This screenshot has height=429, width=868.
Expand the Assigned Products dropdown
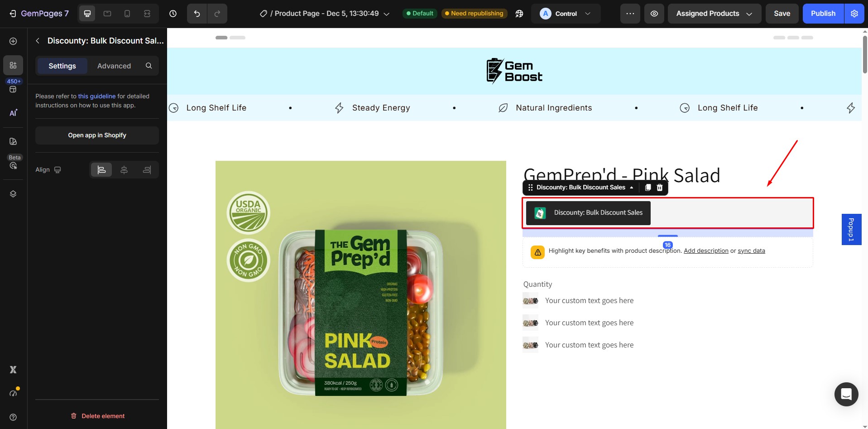click(x=715, y=14)
